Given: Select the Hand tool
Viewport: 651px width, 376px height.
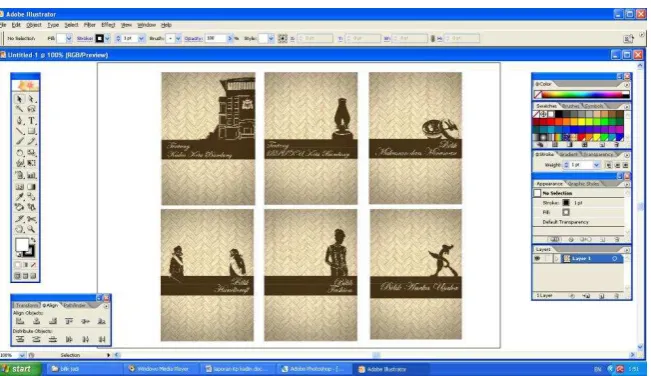Looking at the screenshot, I should pyautogui.click(x=19, y=229).
